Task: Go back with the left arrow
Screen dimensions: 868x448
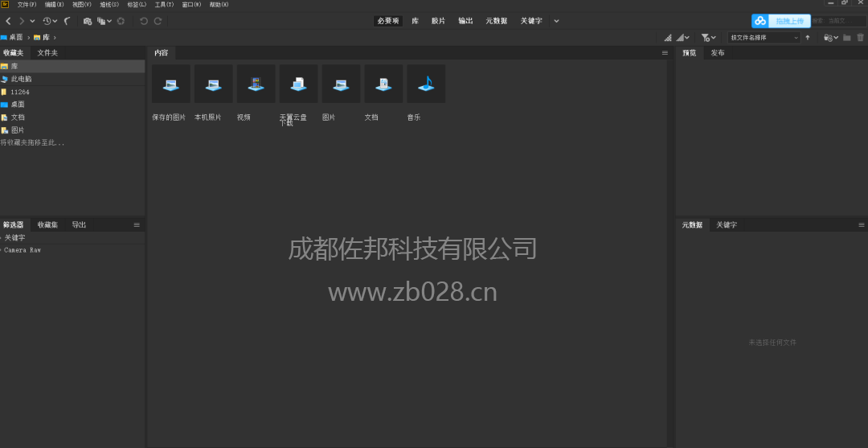Action: 8,21
